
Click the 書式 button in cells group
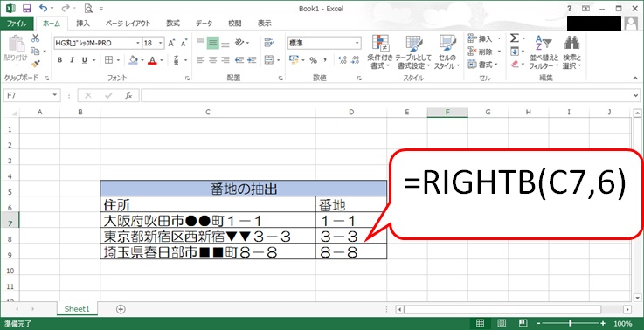click(483, 64)
